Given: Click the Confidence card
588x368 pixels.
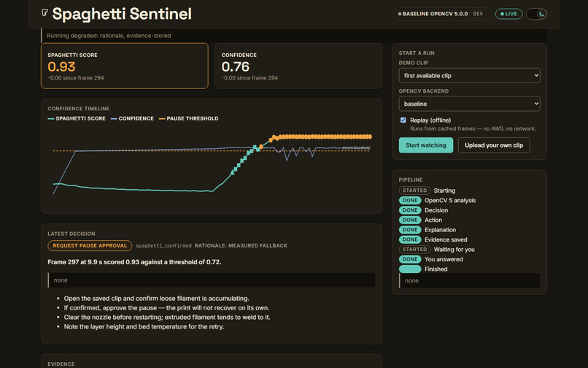Looking at the screenshot, I should point(298,66).
